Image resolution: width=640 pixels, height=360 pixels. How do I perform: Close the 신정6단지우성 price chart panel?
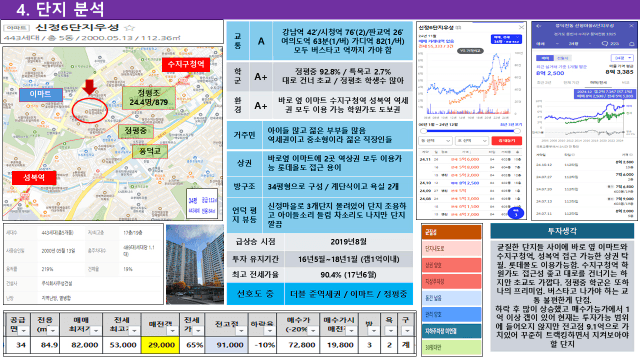(x=521, y=27)
